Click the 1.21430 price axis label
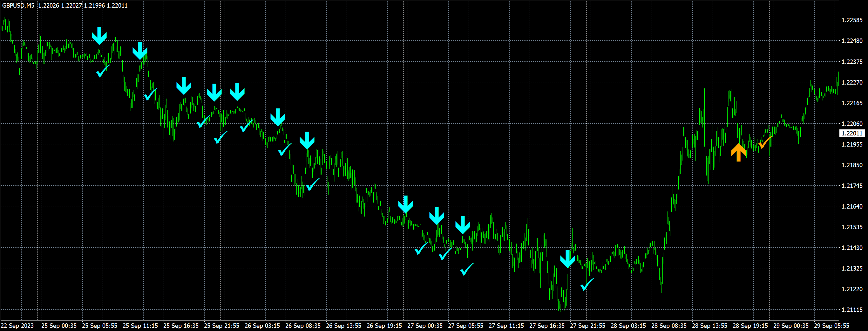Screen dimensions: 868x331 [852, 248]
